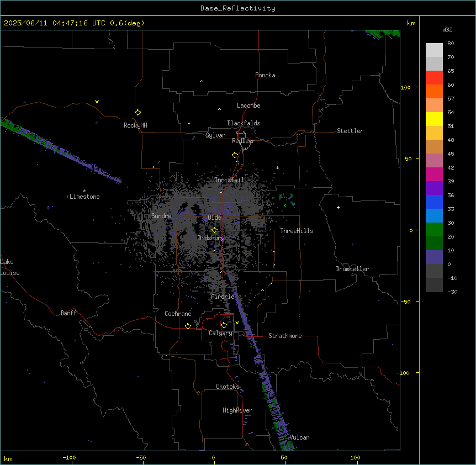
Task: Click the RockyMH label
Action: [x=135, y=125]
